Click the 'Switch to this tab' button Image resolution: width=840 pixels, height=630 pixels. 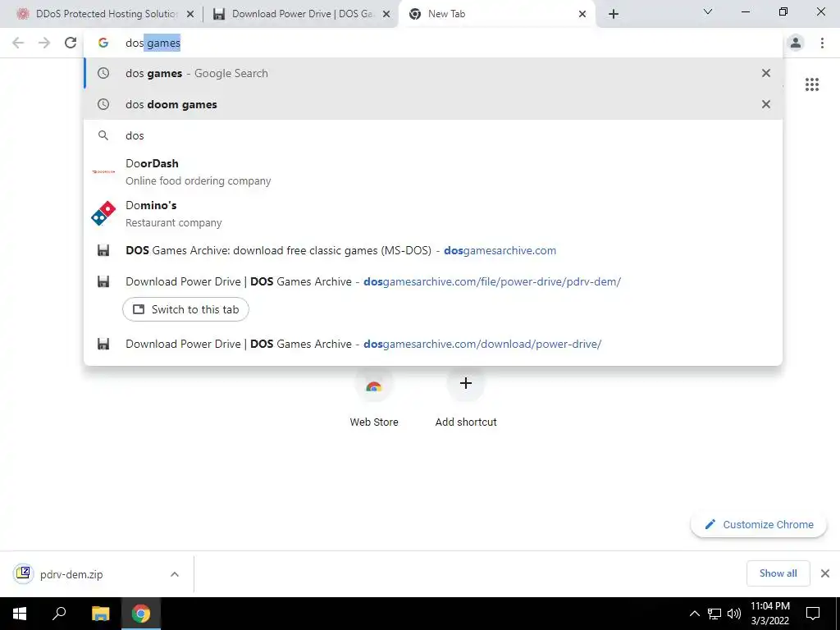(x=185, y=309)
